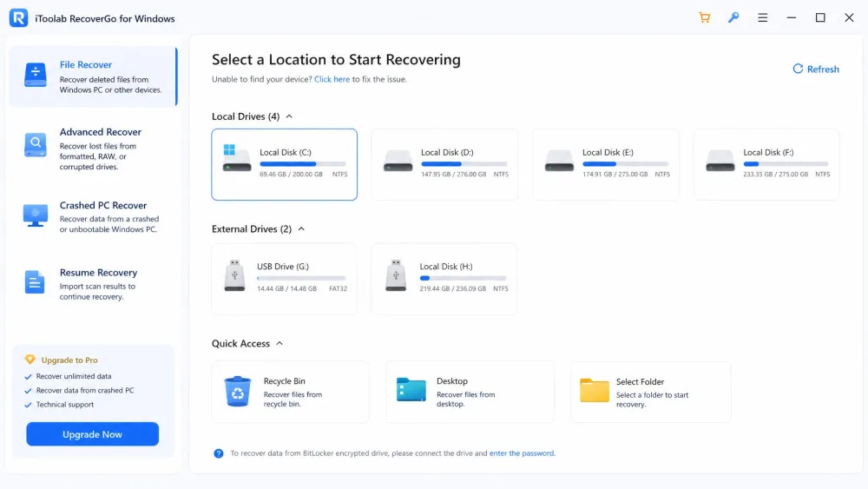
Task: Click the diamond Upgrade to Pro icon
Action: click(30, 360)
